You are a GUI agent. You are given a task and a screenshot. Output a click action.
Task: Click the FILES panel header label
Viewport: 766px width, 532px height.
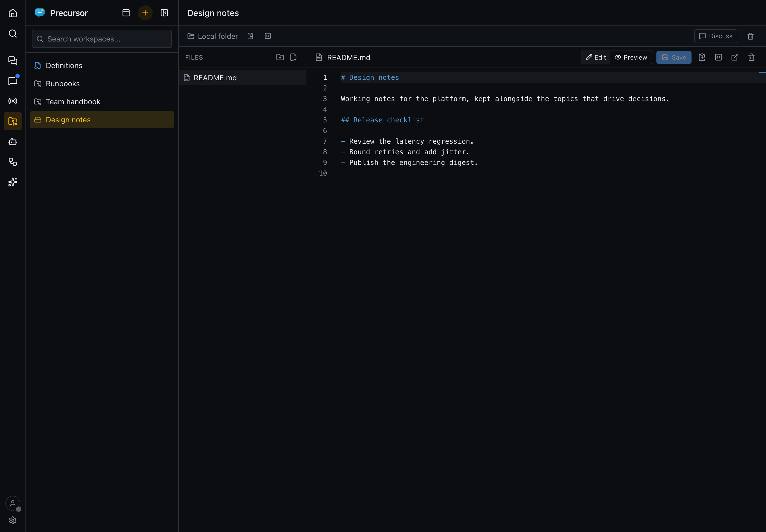[194, 57]
